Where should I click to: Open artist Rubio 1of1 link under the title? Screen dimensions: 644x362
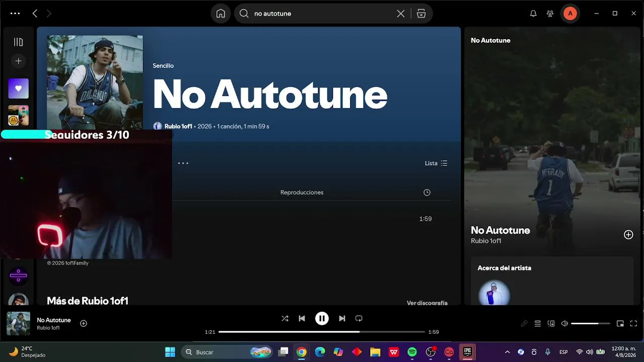point(178,126)
